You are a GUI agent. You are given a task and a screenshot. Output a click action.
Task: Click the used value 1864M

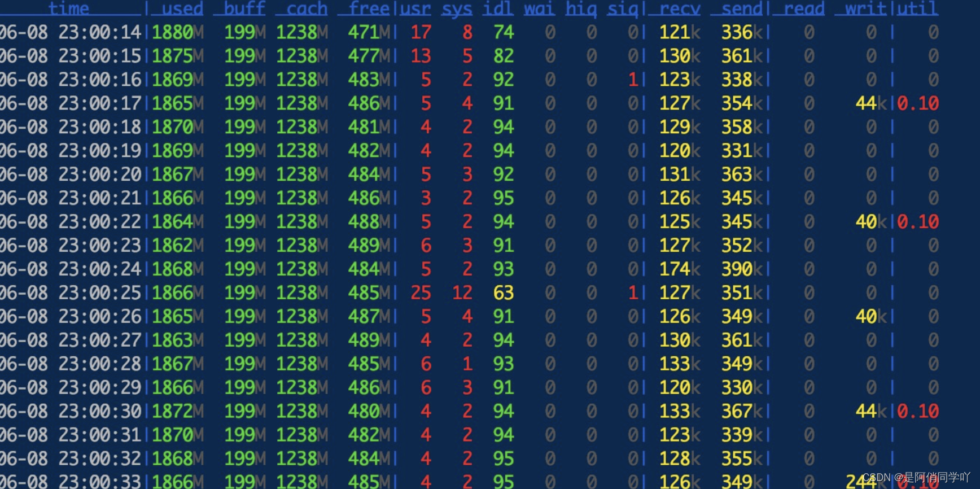pos(178,222)
